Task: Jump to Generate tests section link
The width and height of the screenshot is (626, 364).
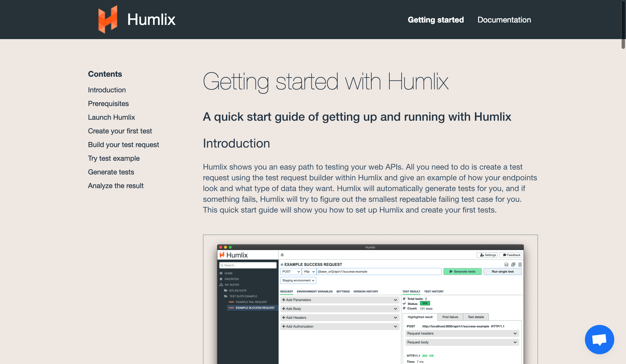Action: [111, 172]
